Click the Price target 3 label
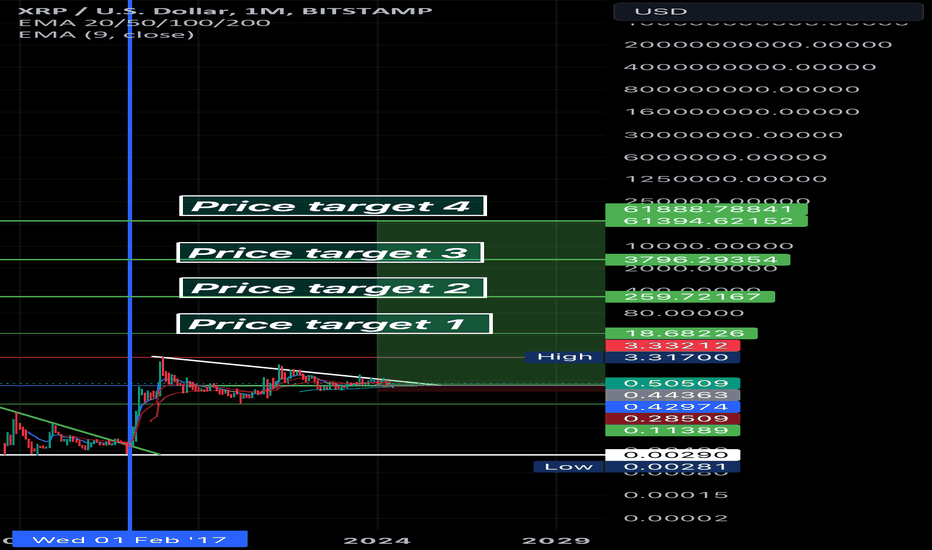The image size is (932, 550). coord(330,252)
